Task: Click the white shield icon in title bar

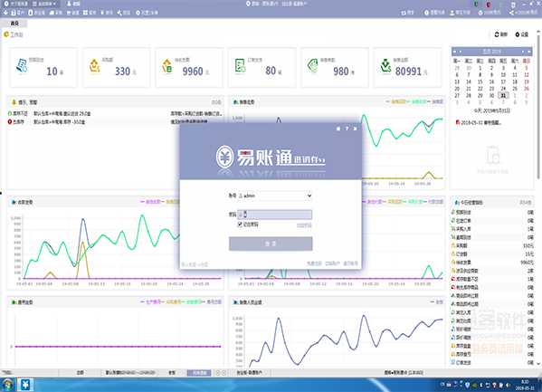Action: [513, 5]
